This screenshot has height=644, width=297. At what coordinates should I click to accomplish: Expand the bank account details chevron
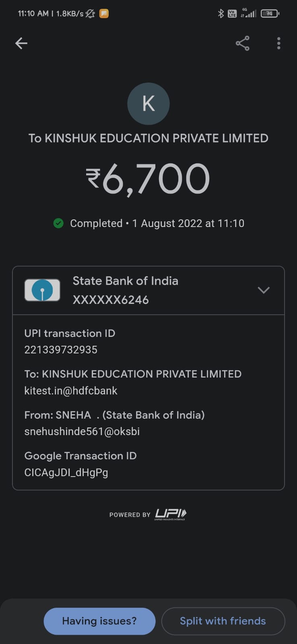coord(264,290)
